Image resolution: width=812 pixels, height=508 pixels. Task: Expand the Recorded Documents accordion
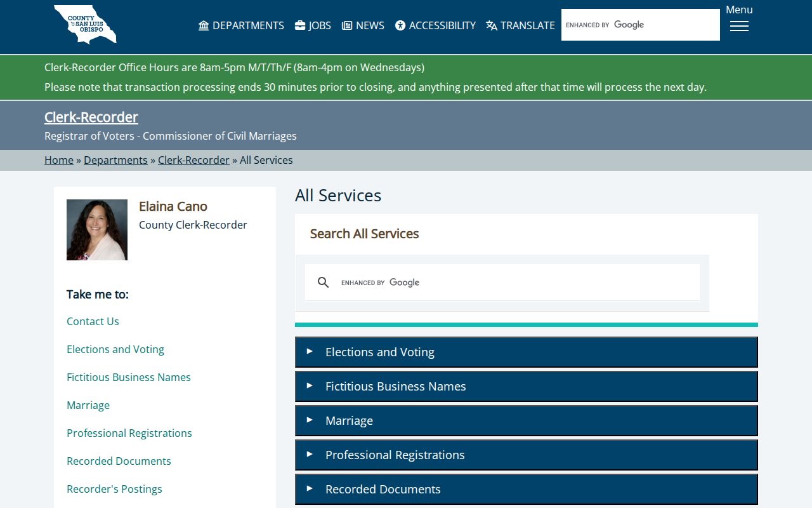[x=527, y=489]
